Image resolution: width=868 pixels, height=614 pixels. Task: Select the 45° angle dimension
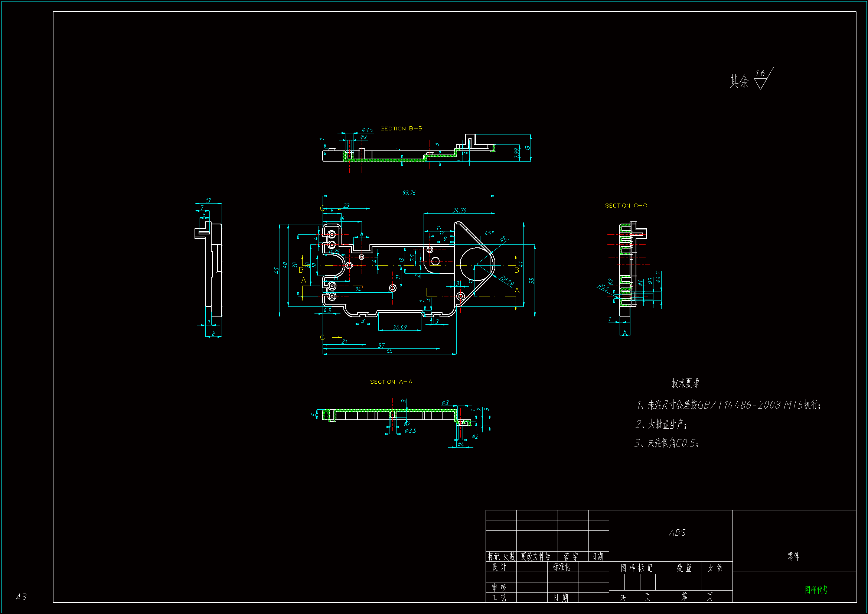click(489, 233)
